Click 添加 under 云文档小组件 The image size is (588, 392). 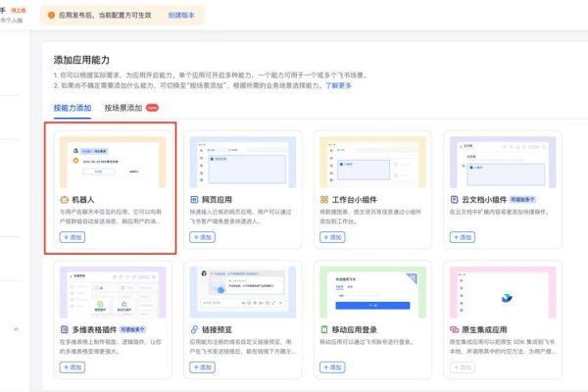pyautogui.click(x=463, y=237)
